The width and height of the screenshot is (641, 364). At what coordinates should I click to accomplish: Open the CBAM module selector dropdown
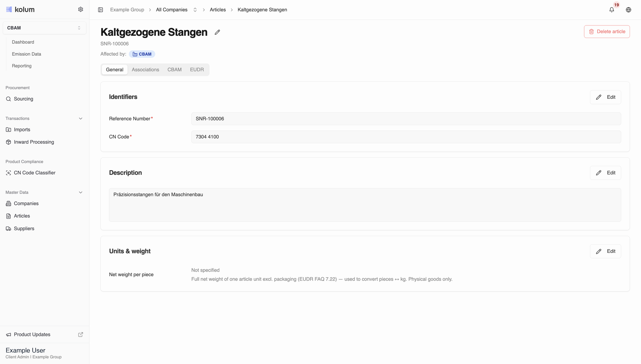pyautogui.click(x=44, y=28)
